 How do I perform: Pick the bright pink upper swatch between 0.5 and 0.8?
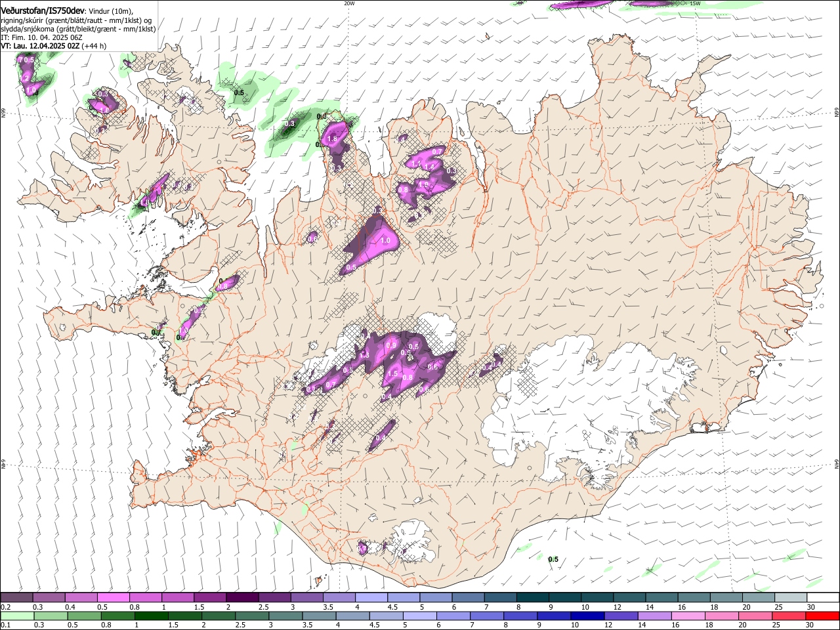pos(113,597)
